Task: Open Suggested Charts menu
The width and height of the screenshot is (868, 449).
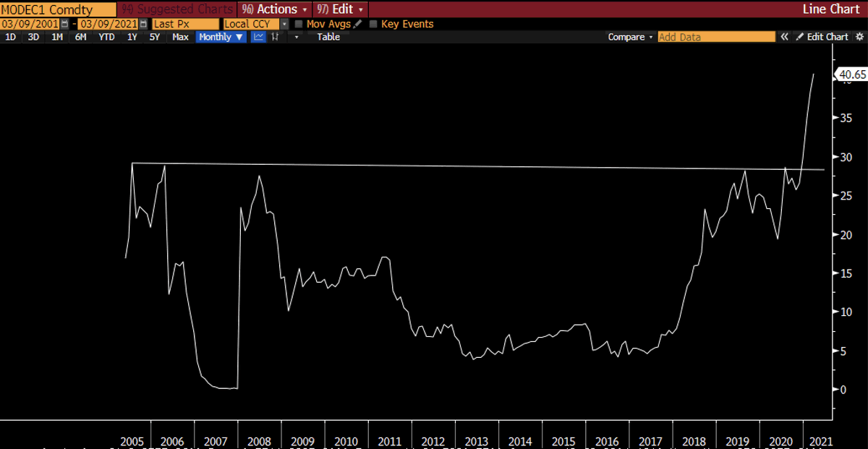Action: (x=177, y=9)
